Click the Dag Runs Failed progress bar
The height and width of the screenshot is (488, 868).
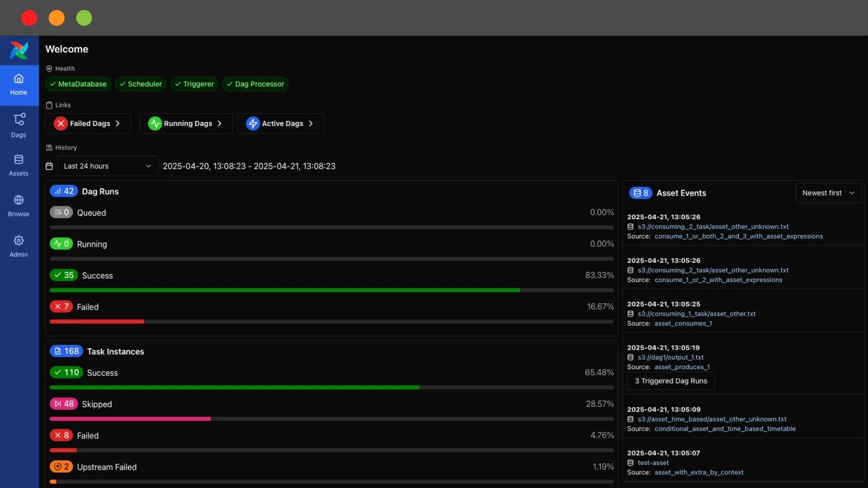point(332,322)
